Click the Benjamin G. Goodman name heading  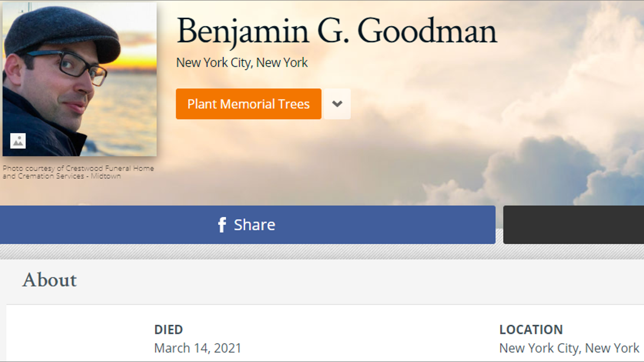[x=337, y=31]
